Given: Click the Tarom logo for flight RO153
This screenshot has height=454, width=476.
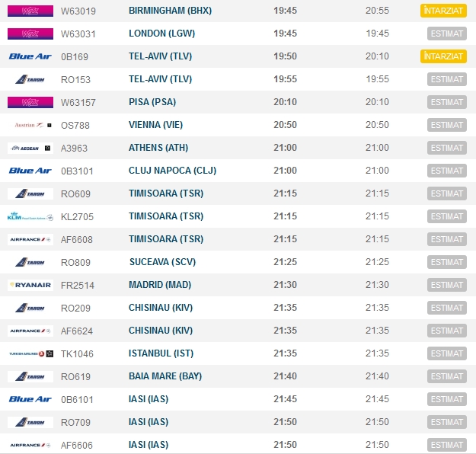Looking at the screenshot, I should point(30,79).
